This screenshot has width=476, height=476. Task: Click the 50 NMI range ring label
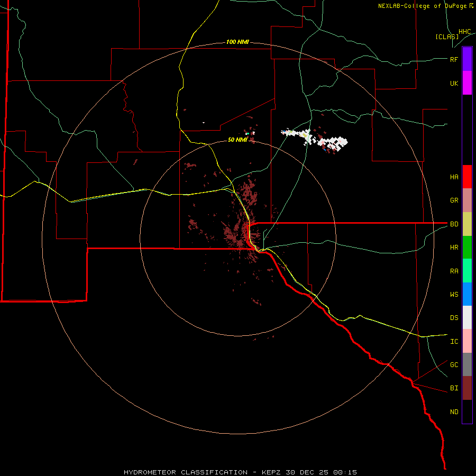237,140
